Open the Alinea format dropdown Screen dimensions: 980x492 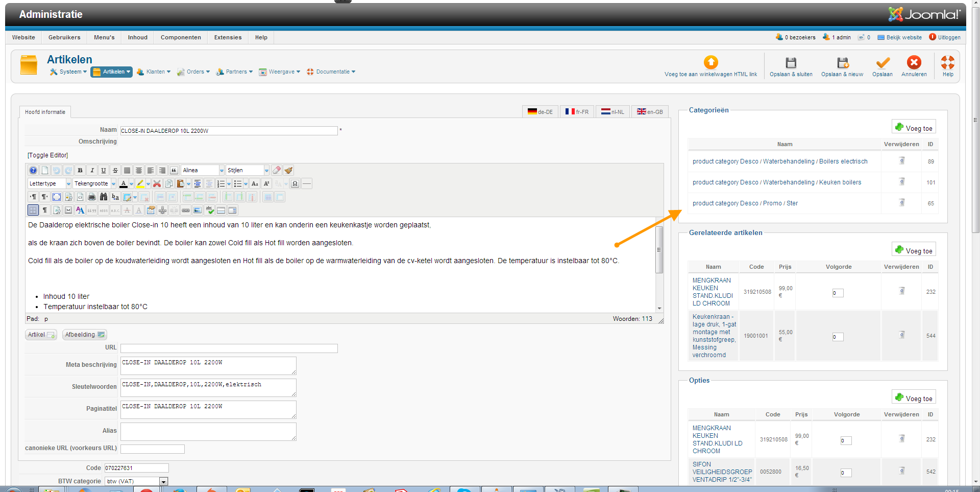coord(222,170)
